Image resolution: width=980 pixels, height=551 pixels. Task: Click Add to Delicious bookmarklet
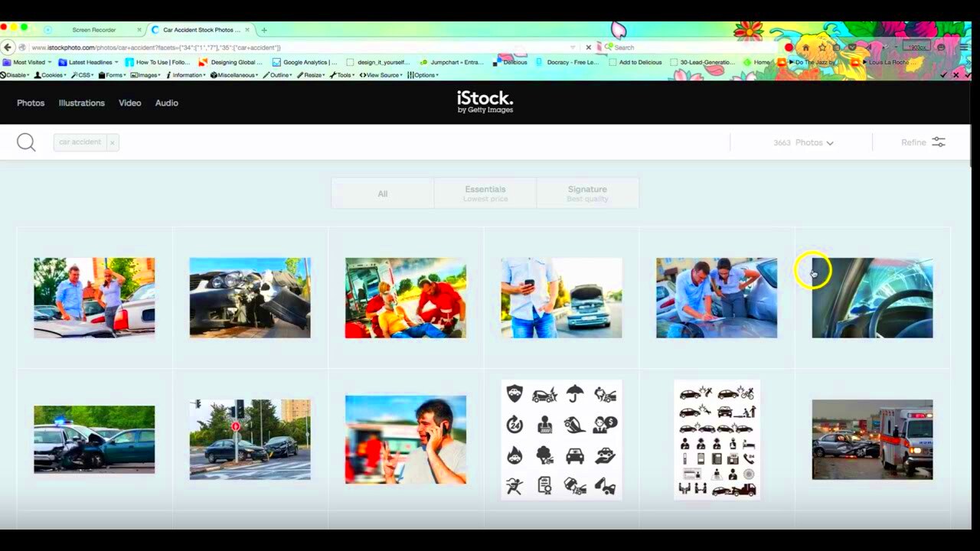coord(635,62)
